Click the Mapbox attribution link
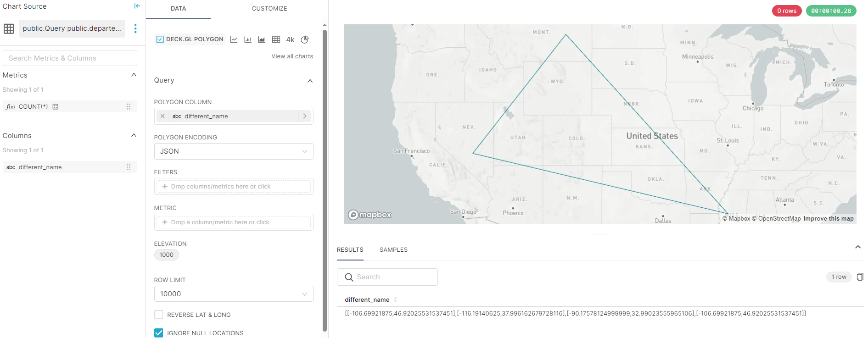 coord(736,219)
